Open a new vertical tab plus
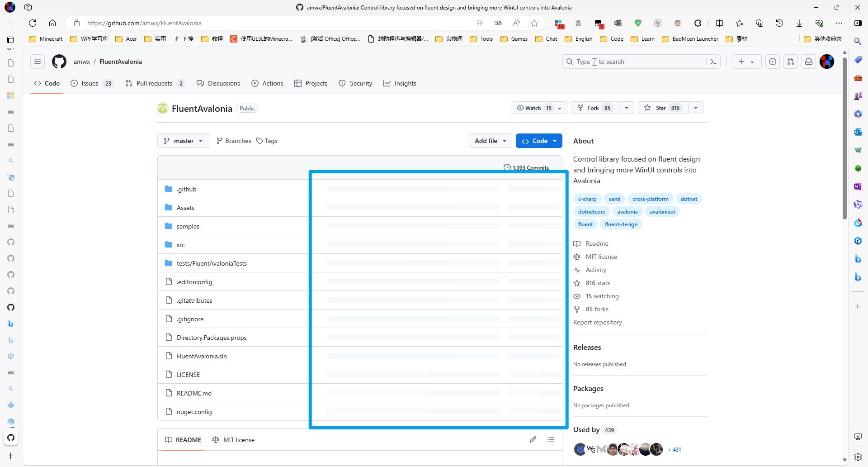The image size is (868, 467). pyautogui.click(x=11, y=456)
